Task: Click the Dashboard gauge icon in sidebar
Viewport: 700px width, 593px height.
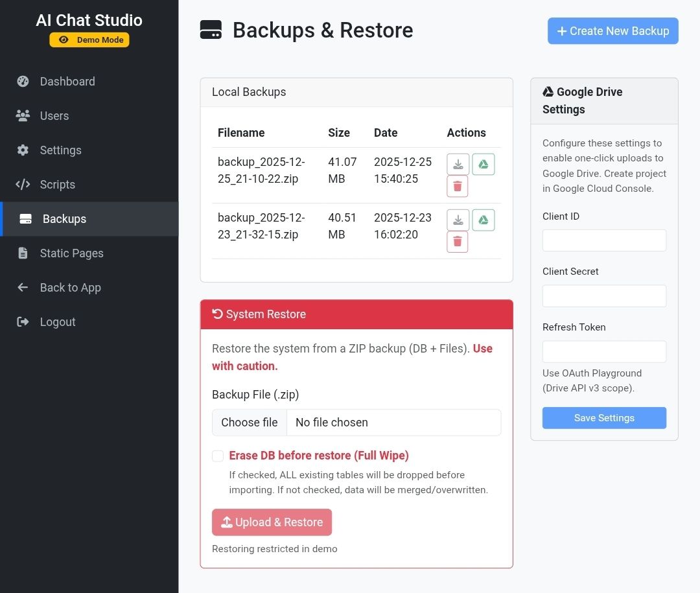Action: [x=23, y=82]
